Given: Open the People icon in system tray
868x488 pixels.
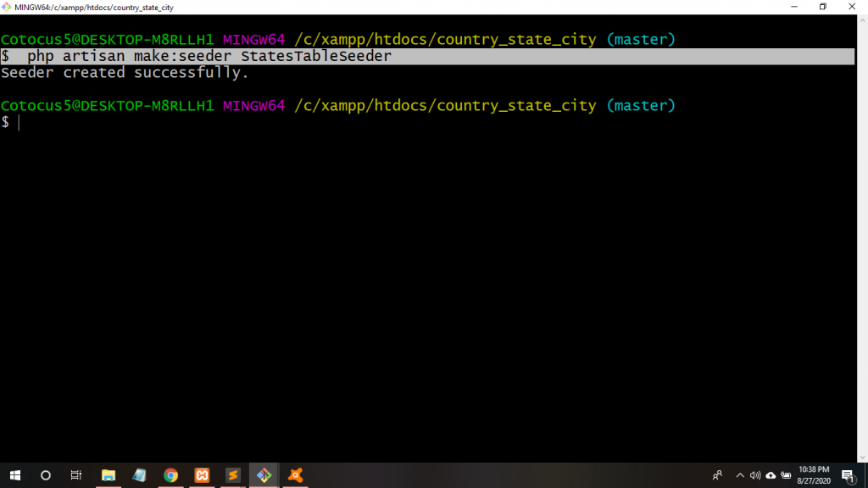Looking at the screenshot, I should 718,475.
